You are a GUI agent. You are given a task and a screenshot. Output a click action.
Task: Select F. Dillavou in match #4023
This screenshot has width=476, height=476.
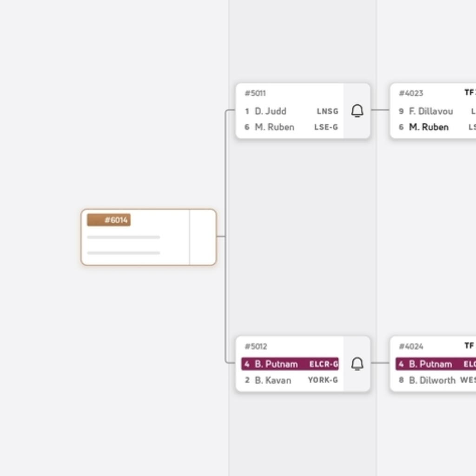(x=430, y=111)
